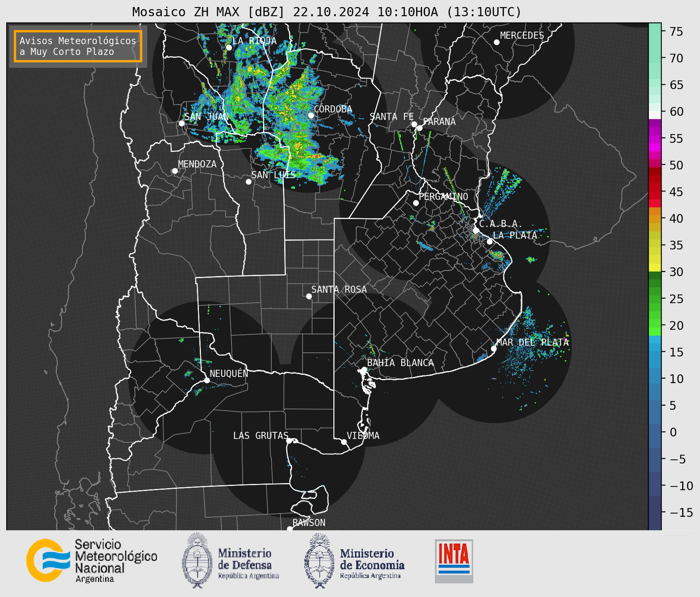
Task: Click the MERCEDES label
Action: click(x=522, y=36)
